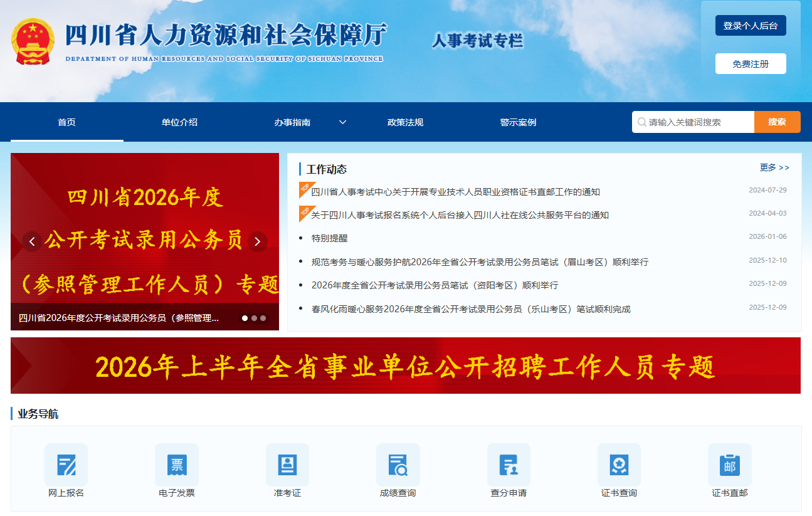
Task: Click the 电子发票 e-invoice icon
Action: [x=177, y=465]
